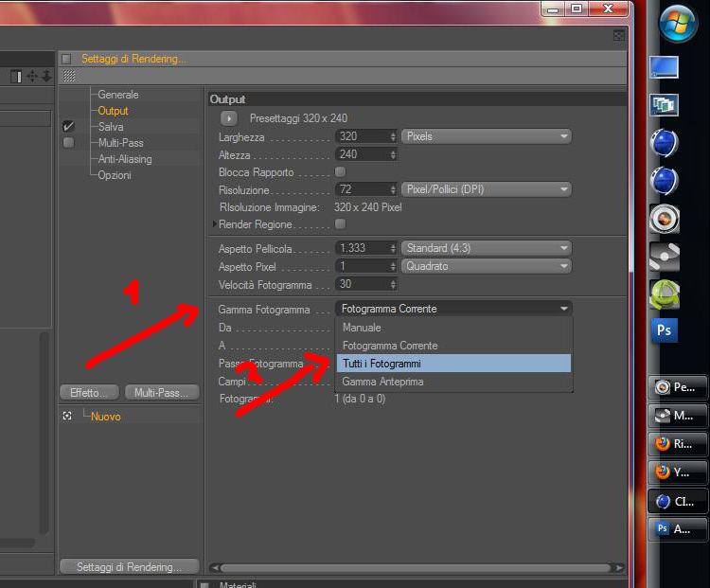710x588 pixels.
Task: Enable Render Regione checkbox
Action: click(x=340, y=223)
